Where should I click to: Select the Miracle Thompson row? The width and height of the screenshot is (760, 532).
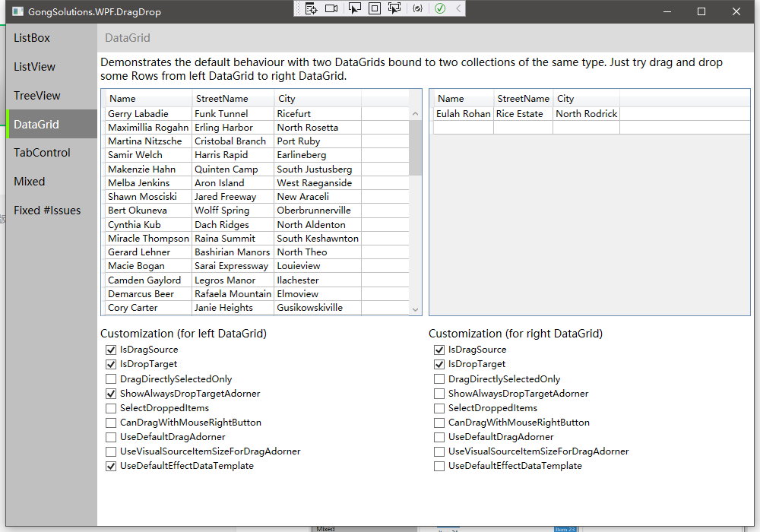pos(257,239)
